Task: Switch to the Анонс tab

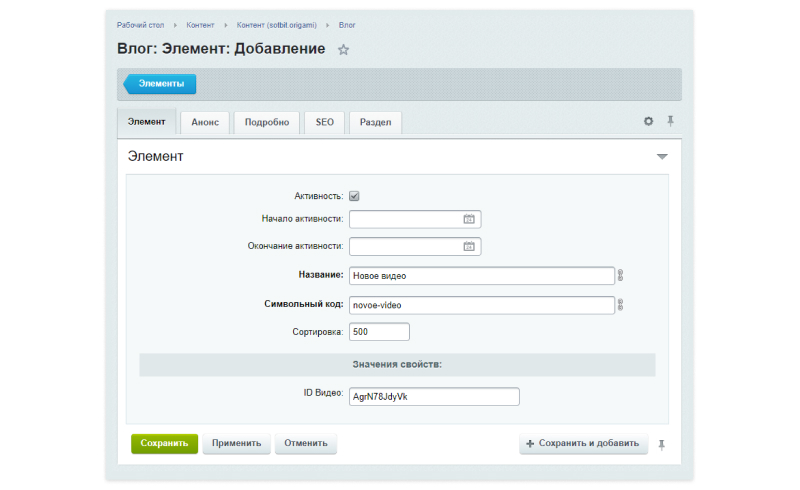Action: 205,122
